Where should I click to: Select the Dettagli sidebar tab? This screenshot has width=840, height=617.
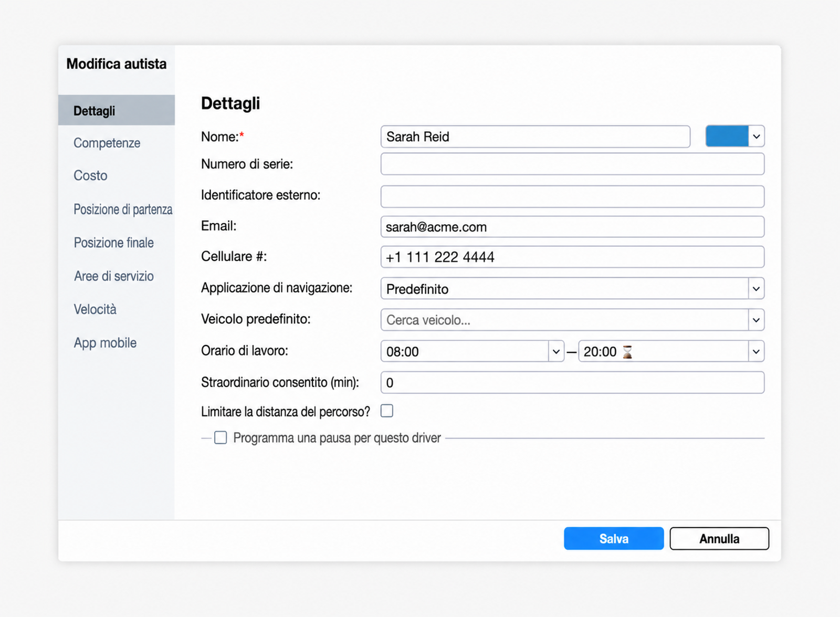pyautogui.click(x=117, y=110)
